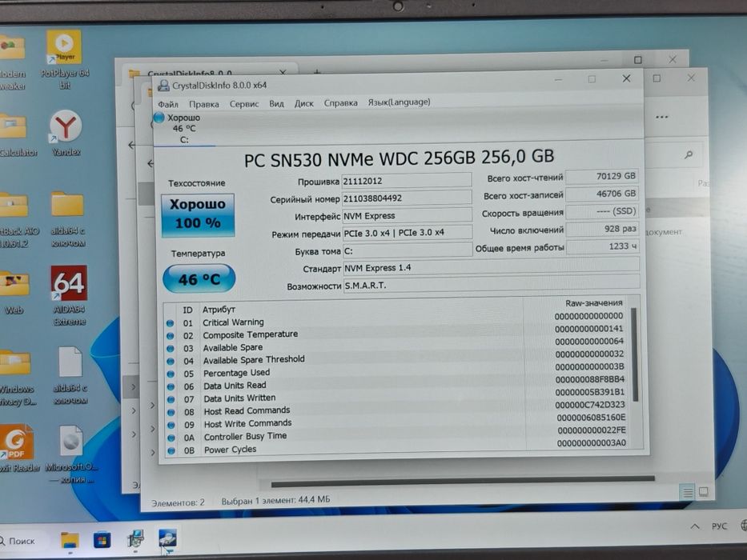
Task: Open the aida64 с ключом document file
Action: tap(70, 375)
